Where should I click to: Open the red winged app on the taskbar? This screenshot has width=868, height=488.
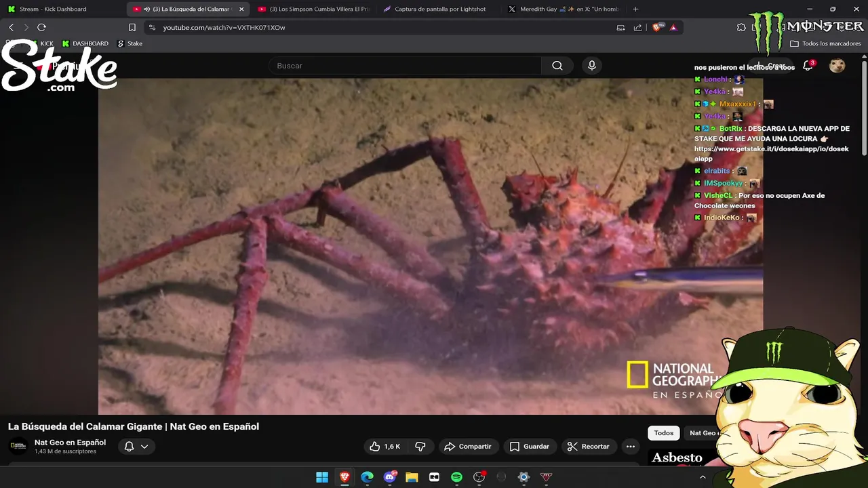546,477
